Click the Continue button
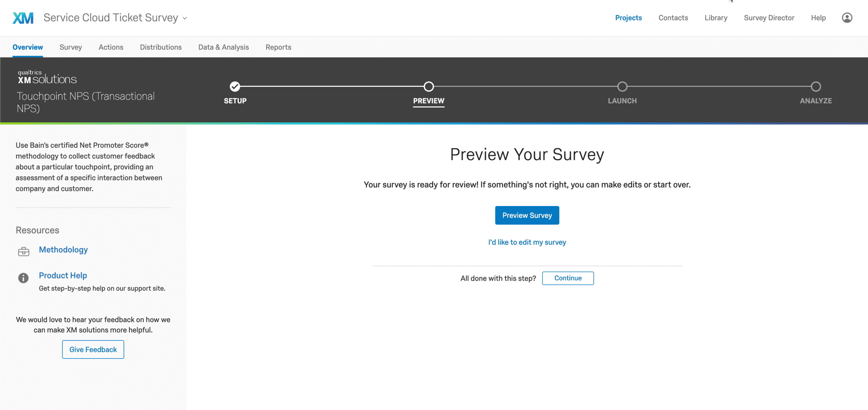Screen dimensions: 868x410 (568, 278)
